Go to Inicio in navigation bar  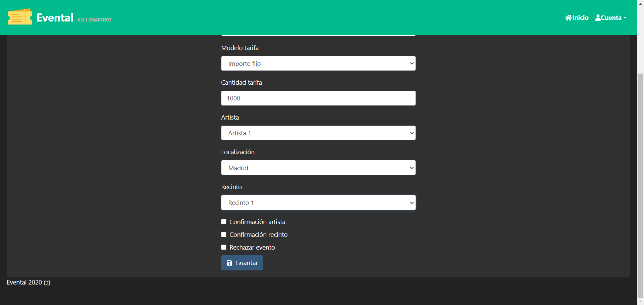pyautogui.click(x=580, y=18)
